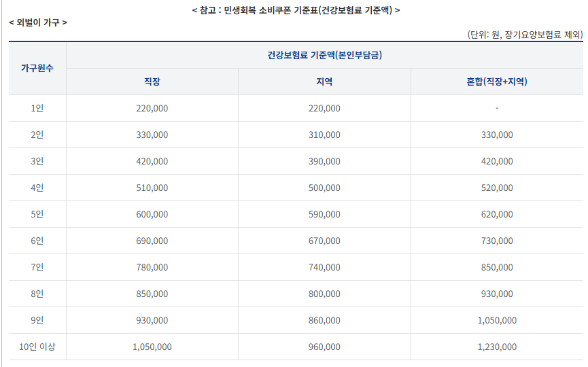
Task: Select 860,000 in 9인 지역 cell
Action: coord(324,321)
